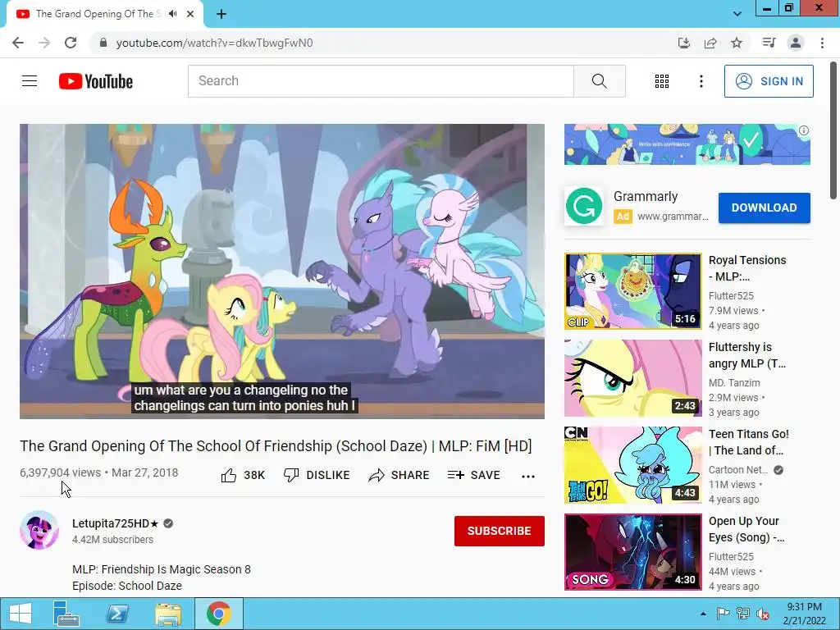Open the Action Center flag icon
This screenshot has height=630, width=840.
tap(723, 614)
